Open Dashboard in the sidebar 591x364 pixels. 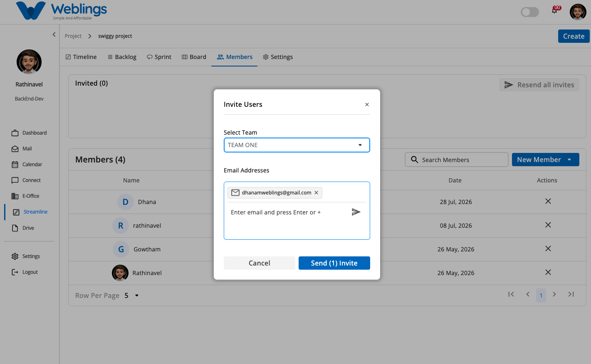29,133
